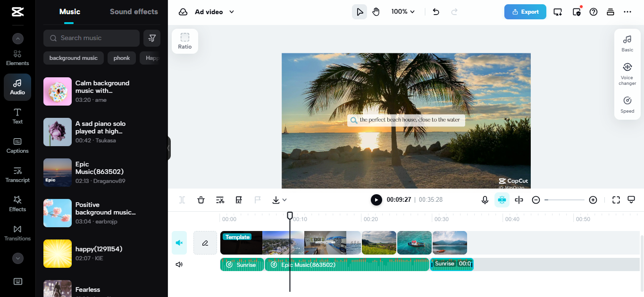This screenshot has height=297, width=644.
Task: Click the timeline playhead handle
Action: coord(290,215)
